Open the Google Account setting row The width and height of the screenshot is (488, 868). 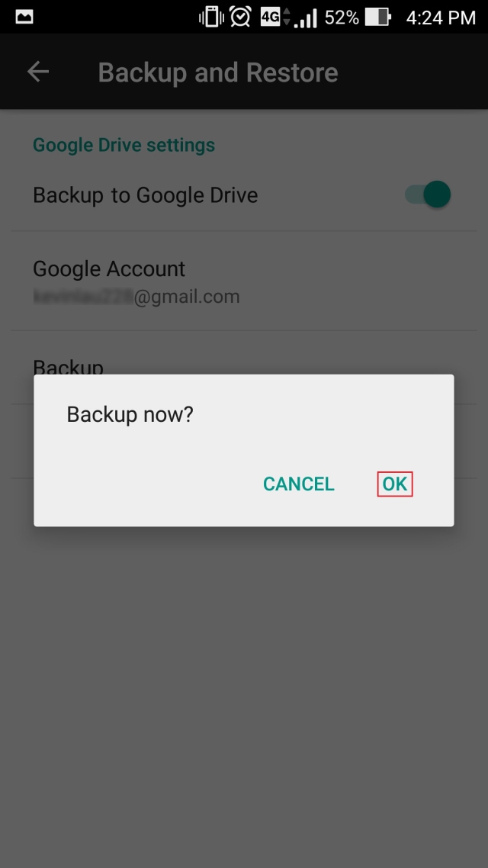(244, 281)
